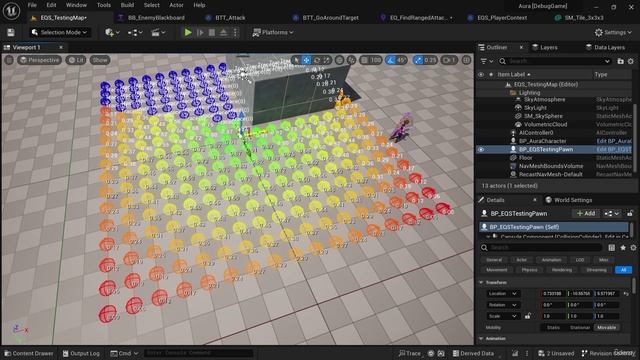Activate the Scale tool in viewport
Screen dimensions: 640x360
[x=327, y=60]
